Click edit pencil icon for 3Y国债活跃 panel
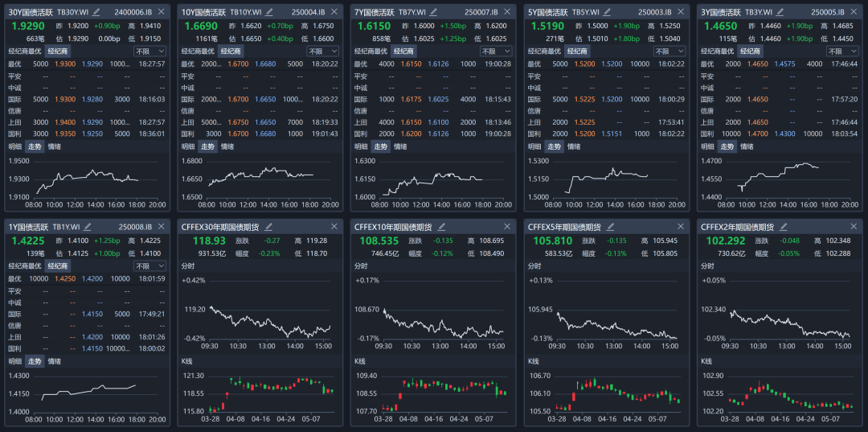Viewport: 868px width, 432px height. [781, 11]
